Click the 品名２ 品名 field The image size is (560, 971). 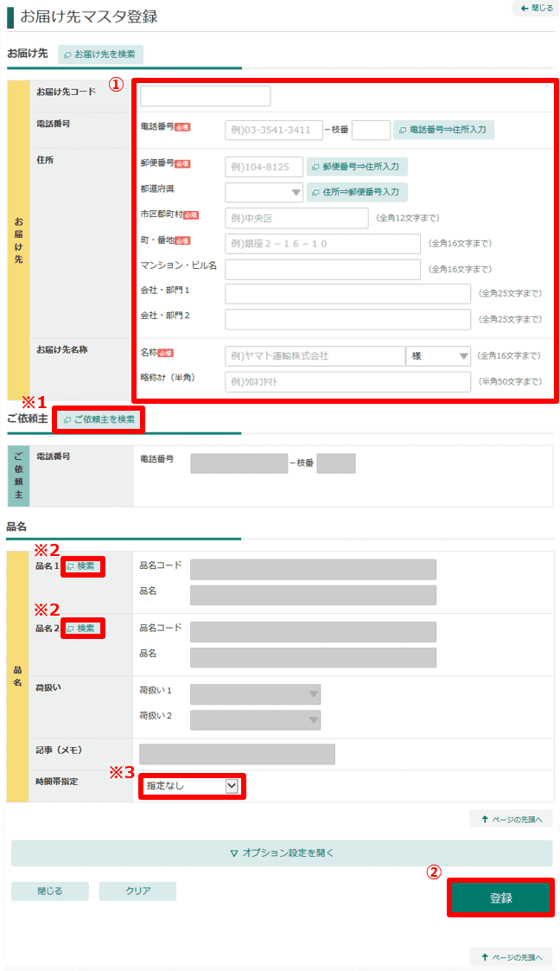pos(313,658)
